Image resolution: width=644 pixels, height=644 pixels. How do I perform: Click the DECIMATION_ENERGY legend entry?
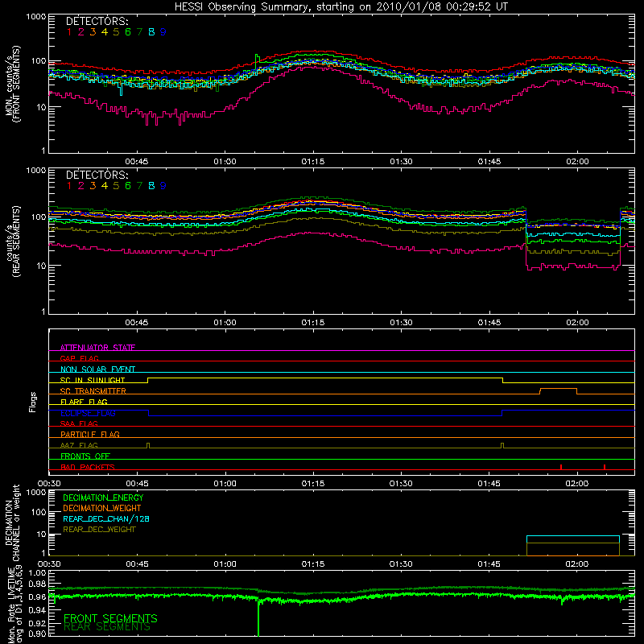click(x=103, y=497)
